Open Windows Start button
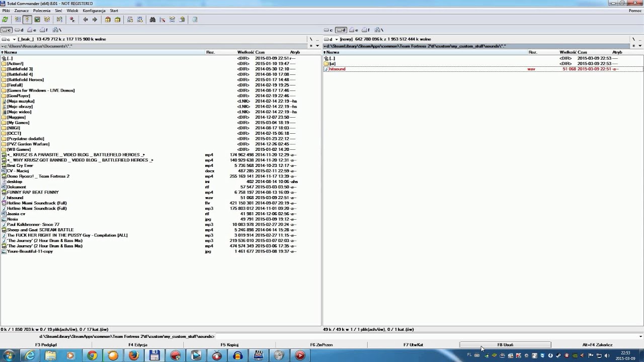Viewport: 644px width, 362px height. [9, 355]
